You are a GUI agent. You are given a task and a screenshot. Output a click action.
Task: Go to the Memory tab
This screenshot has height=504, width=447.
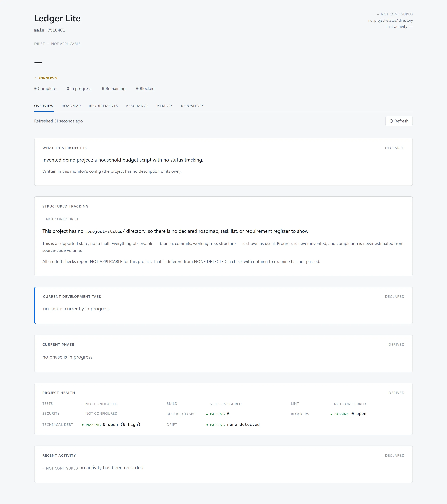pos(165,106)
